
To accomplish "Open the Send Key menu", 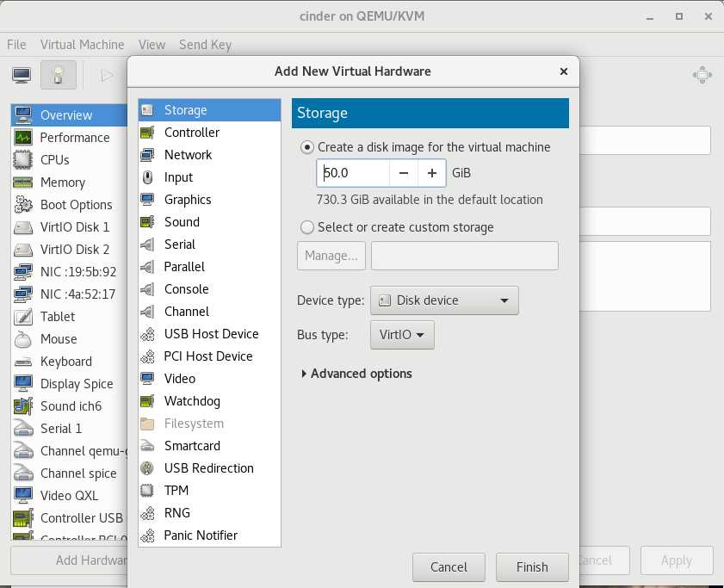I will (205, 45).
